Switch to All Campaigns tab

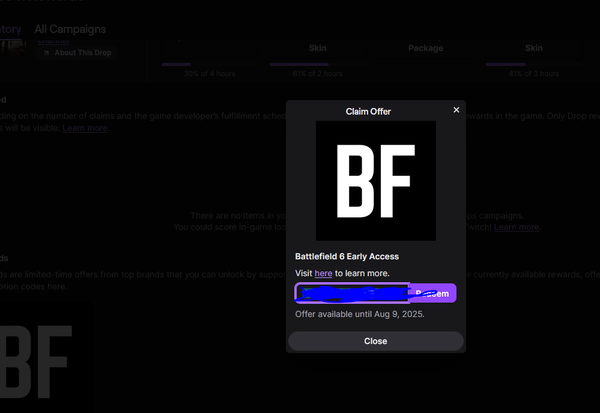coord(70,29)
